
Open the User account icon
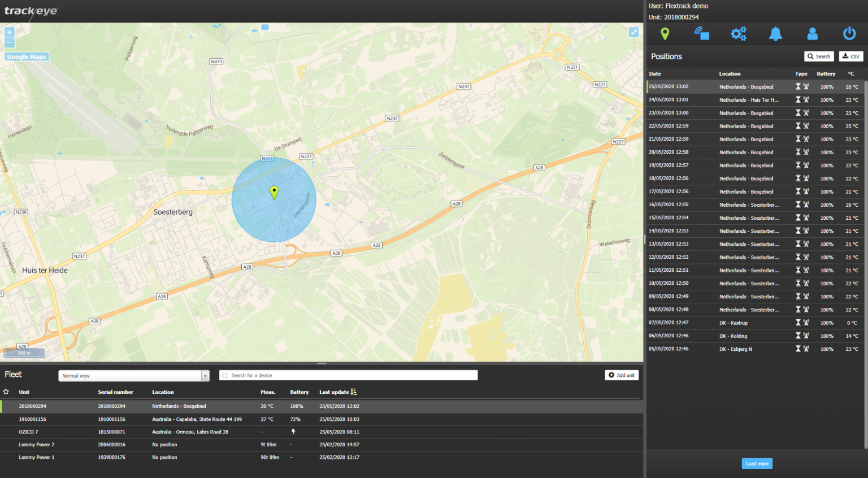(812, 33)
